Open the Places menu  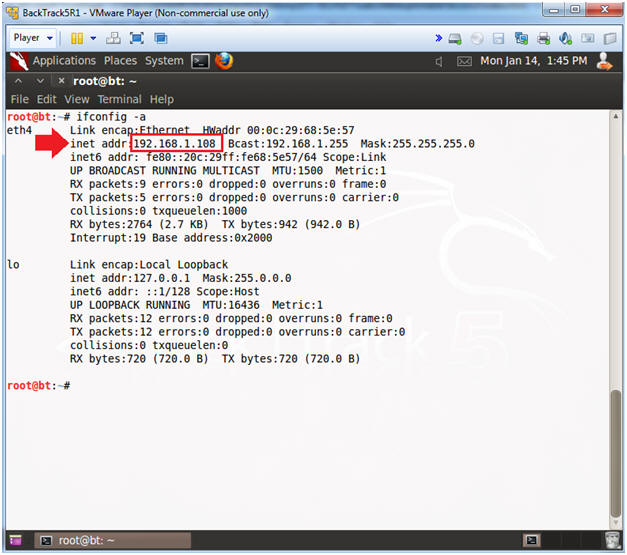click(120, 61)
